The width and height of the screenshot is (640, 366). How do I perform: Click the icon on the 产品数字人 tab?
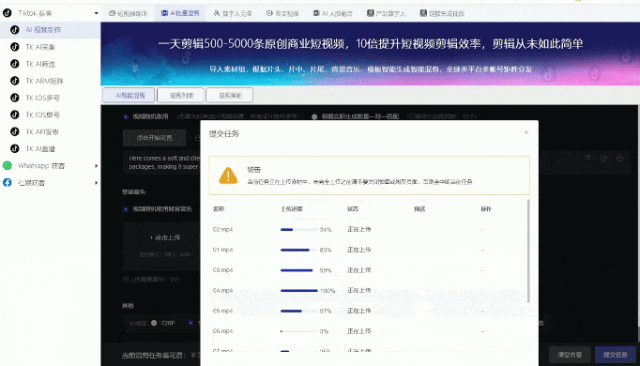coord(370,13)
